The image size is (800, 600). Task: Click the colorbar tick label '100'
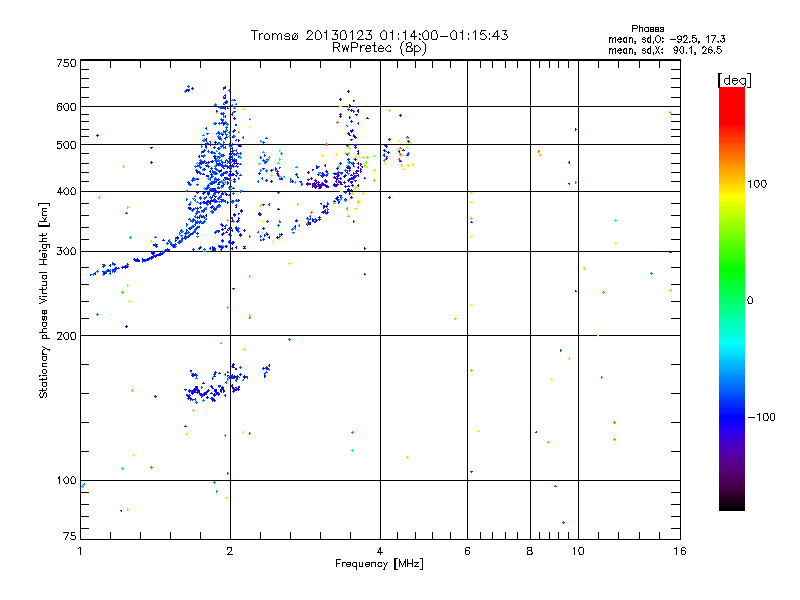pos(757,184)
